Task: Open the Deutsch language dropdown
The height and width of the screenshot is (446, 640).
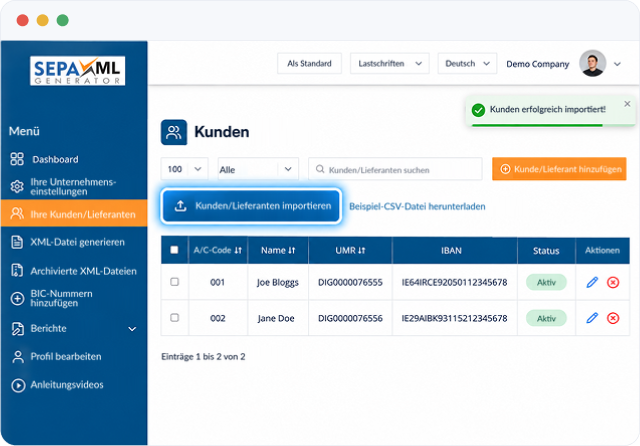Action: click(x=467, y=64)
